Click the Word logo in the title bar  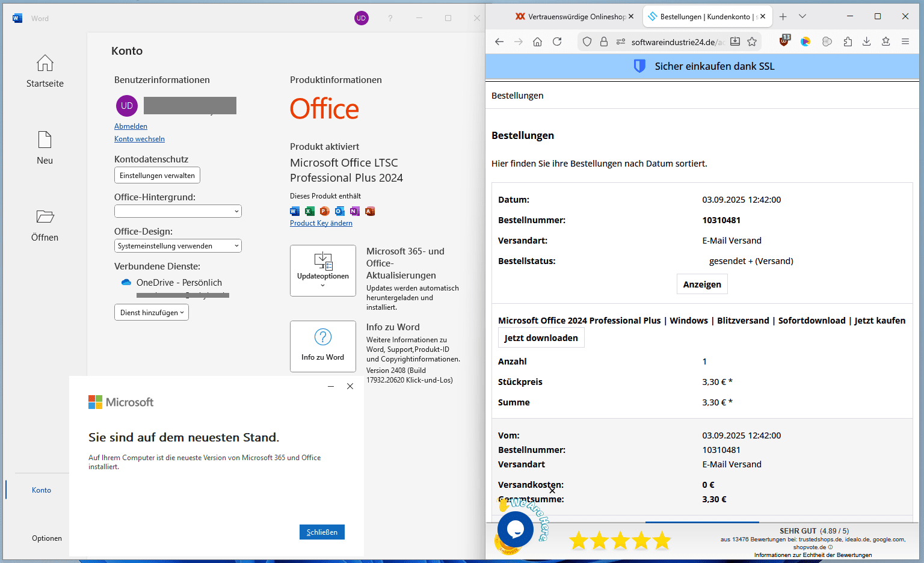pyautogui.click(x=17, y=18)
